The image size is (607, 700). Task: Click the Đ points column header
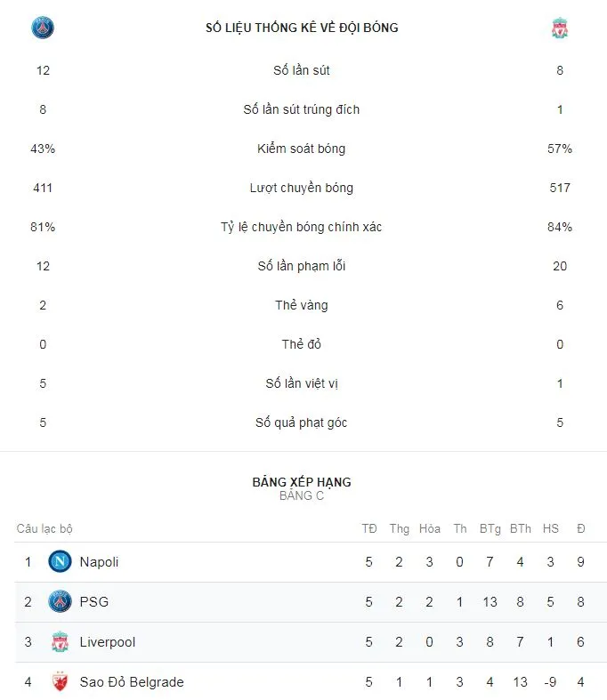tap(581, 529)
